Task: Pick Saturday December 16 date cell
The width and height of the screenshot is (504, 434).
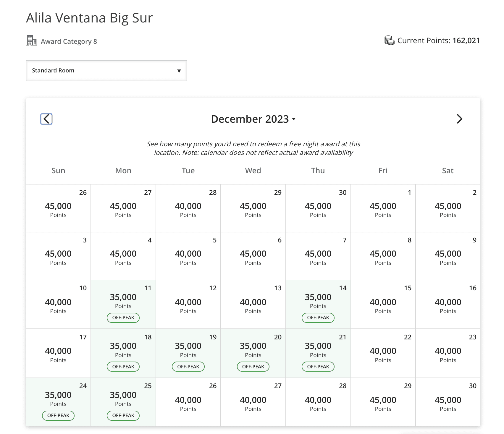Action: [x=448, y=304]
